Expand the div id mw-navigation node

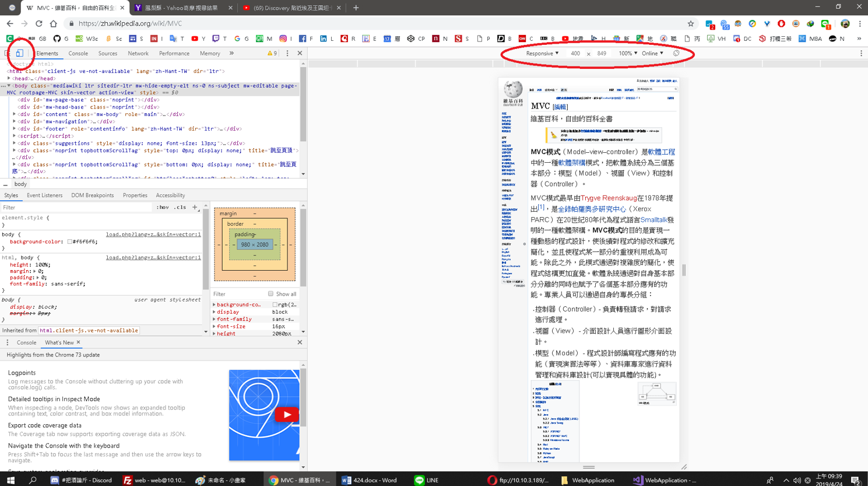pos(15,121)
